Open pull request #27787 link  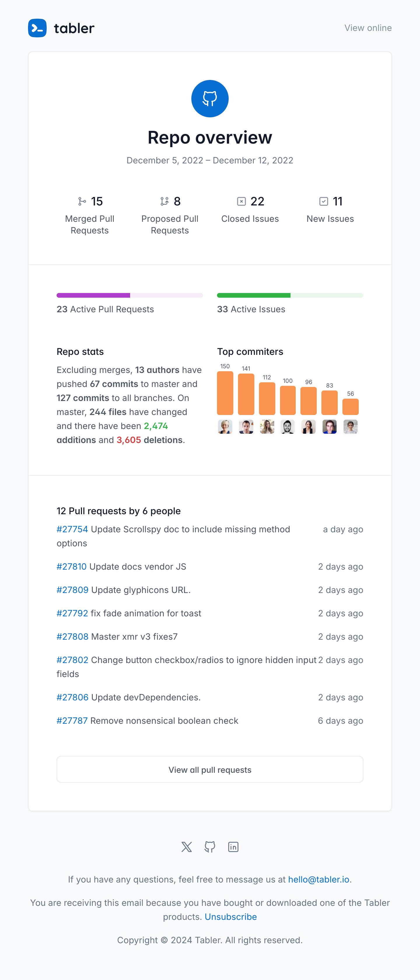tap(72, 721)
